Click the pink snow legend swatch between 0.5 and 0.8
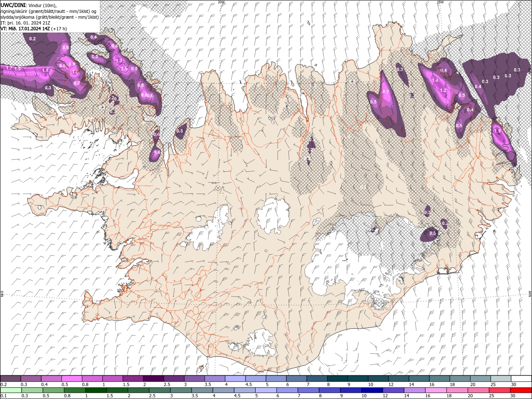532x399 pixels. tap(72, 379)
